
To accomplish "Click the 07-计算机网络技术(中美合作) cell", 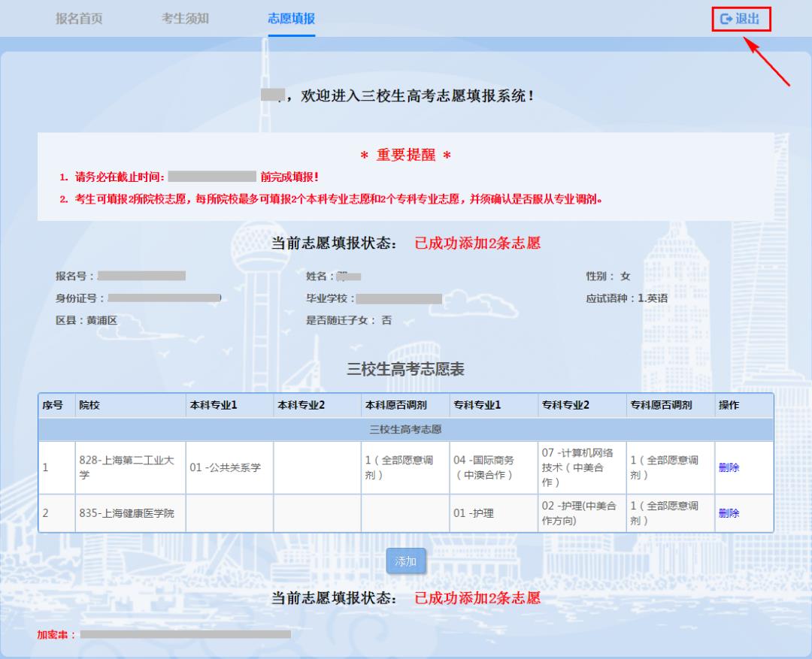I will pyautogui.click(x=579, y=467).
